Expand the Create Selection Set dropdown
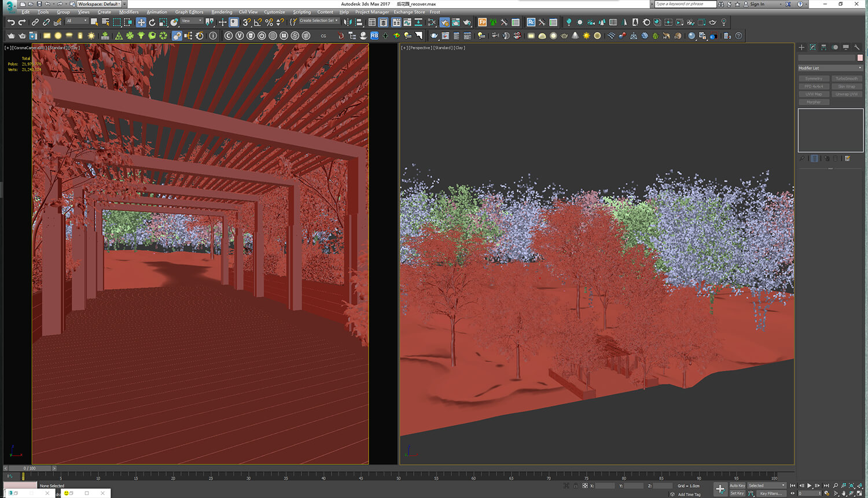This screenshot has width=868, height=498. pos(319,21)
